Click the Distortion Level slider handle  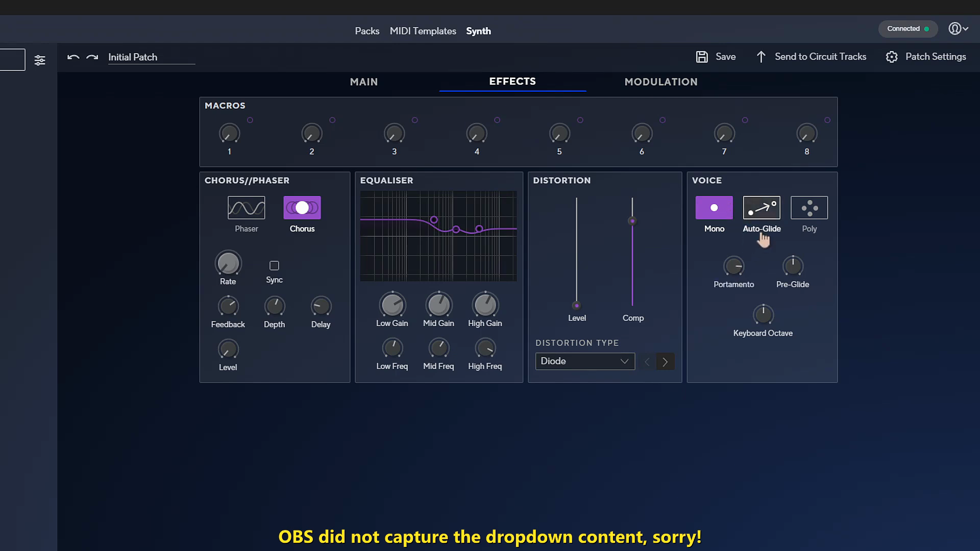(x=577, y=306)
